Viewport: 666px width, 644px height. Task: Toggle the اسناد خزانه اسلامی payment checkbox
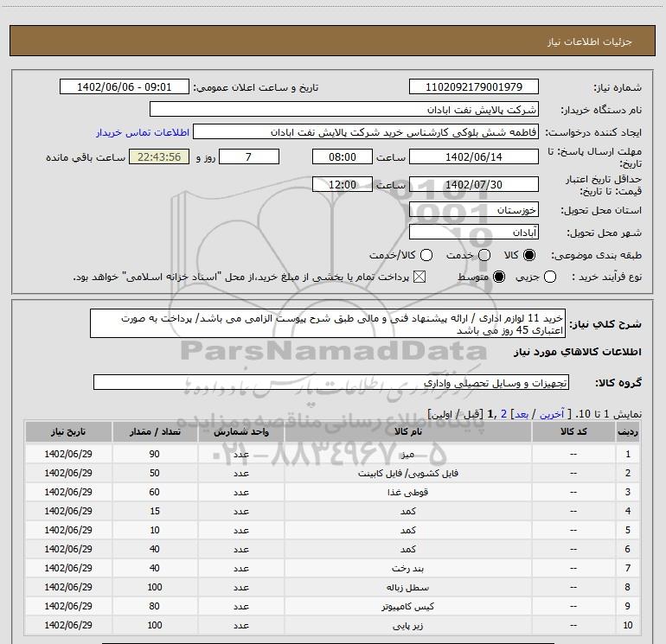pyautogui.click(x=419, y=277)
